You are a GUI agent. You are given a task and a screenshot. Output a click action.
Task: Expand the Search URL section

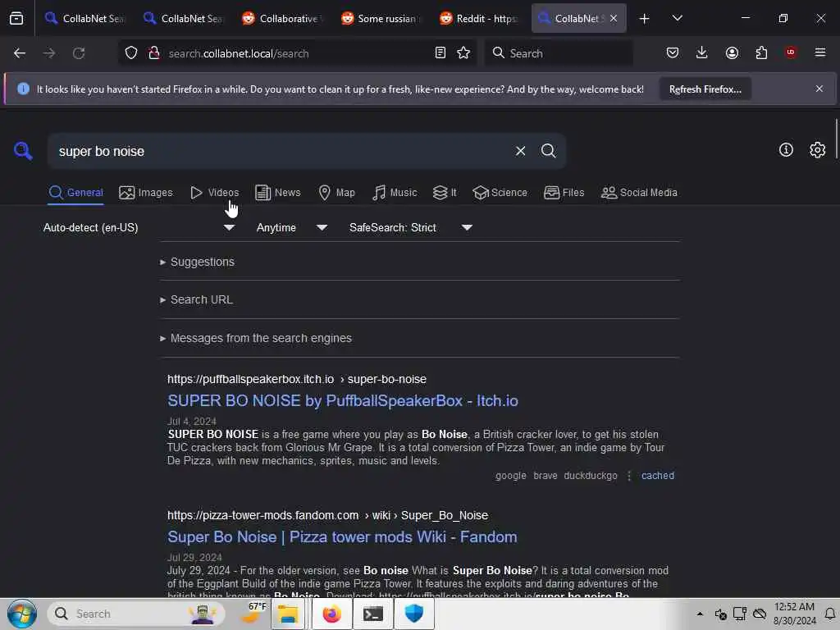coord(197,299)
